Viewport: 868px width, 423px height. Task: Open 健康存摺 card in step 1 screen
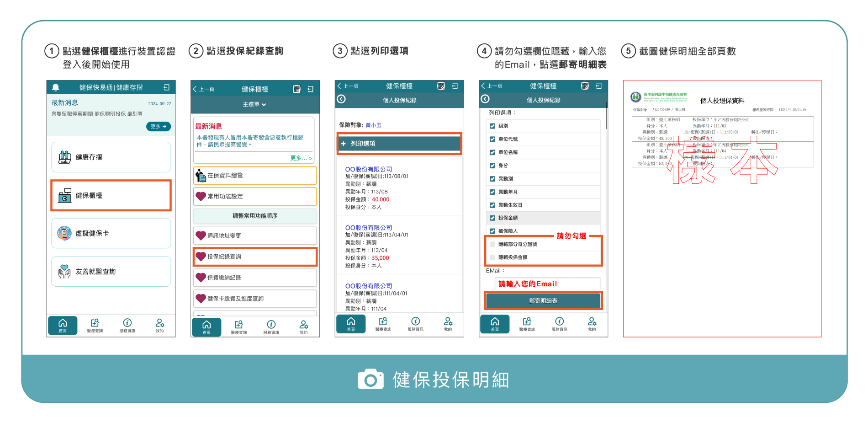111,157
